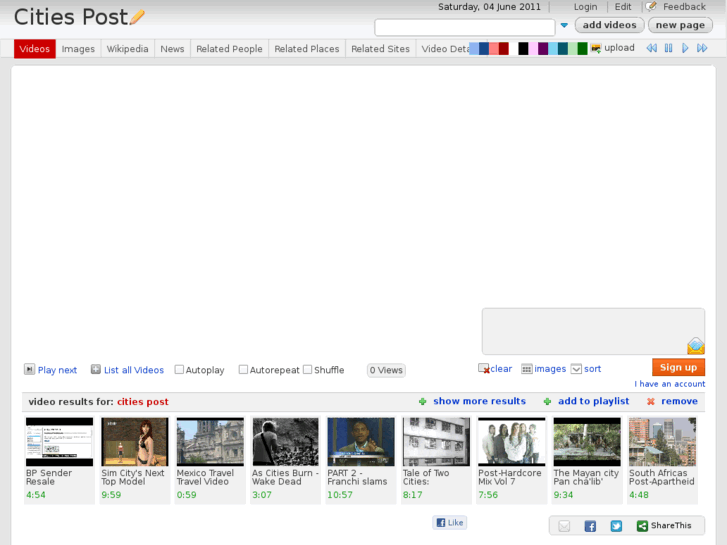
Task: Pick the salmon pink color swatch
Action: [494, 48]
